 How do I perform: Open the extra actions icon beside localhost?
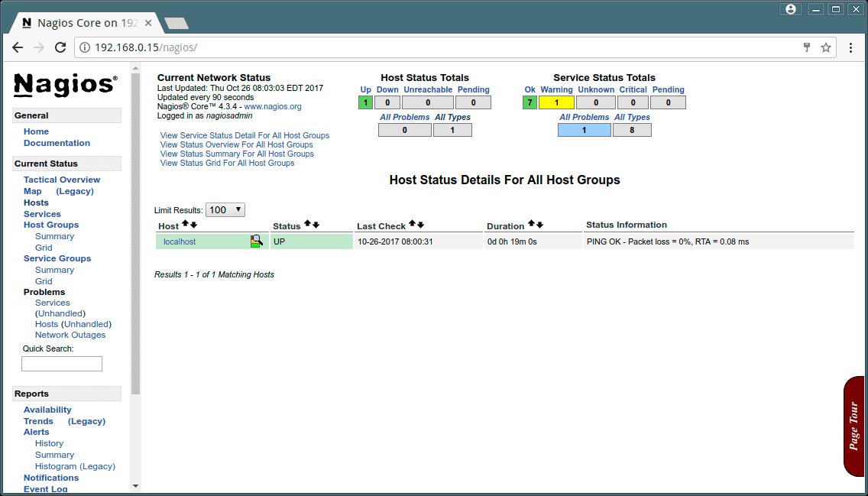click(x=256, y=241)
